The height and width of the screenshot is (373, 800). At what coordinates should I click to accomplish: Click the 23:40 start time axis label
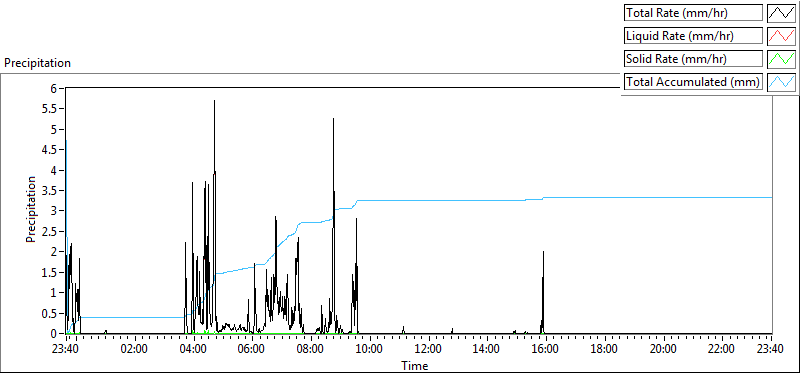(66, 350)
